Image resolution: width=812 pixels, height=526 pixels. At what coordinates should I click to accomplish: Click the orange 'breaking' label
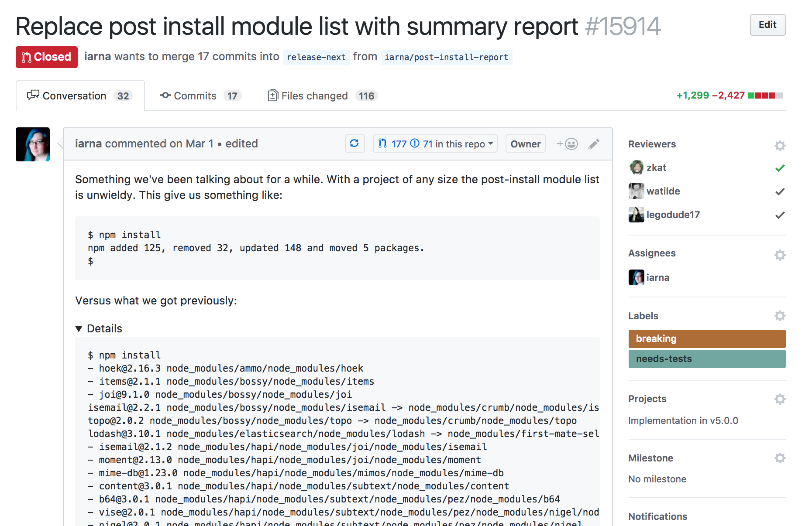click(706, 339)
